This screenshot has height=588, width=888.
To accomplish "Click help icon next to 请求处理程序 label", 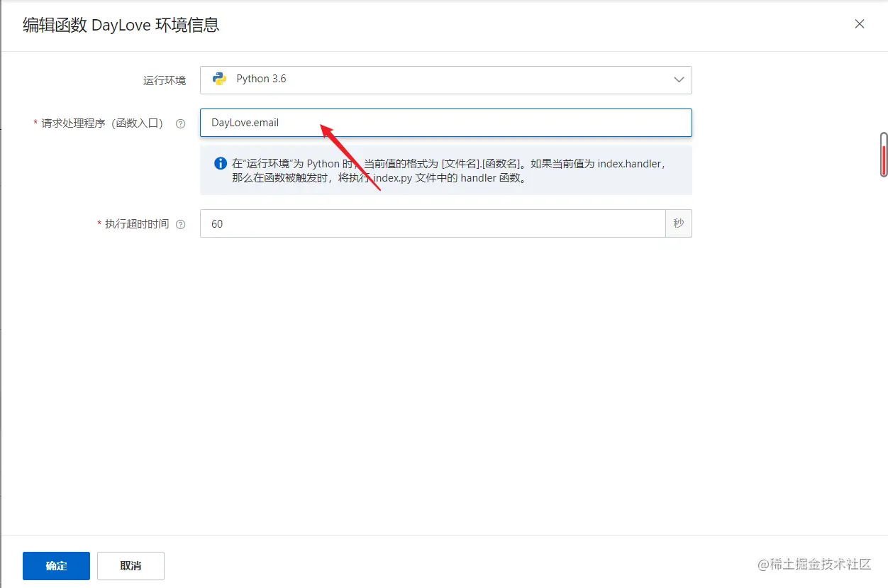I will click(x=180, y=123).
